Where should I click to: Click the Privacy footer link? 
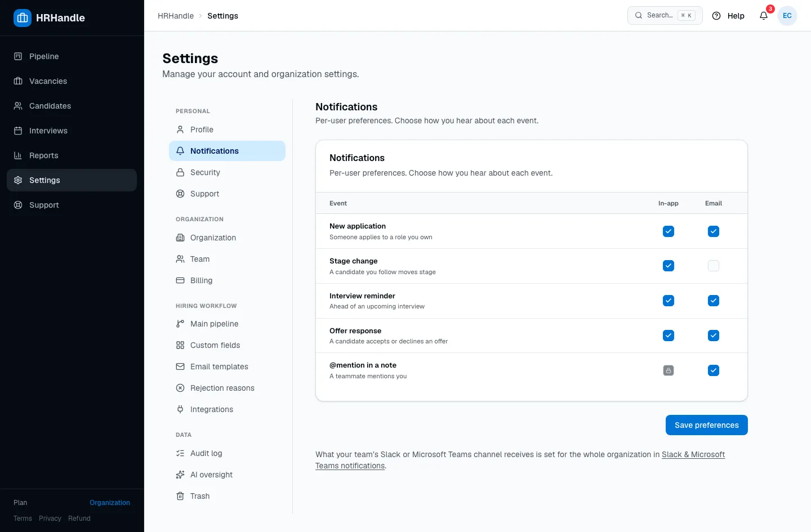click(x=50, y=518)
